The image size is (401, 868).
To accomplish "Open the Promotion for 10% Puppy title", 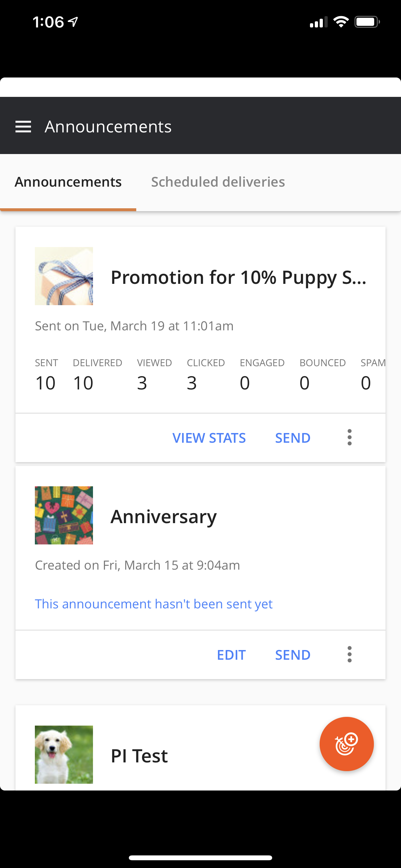I will 239,278.
